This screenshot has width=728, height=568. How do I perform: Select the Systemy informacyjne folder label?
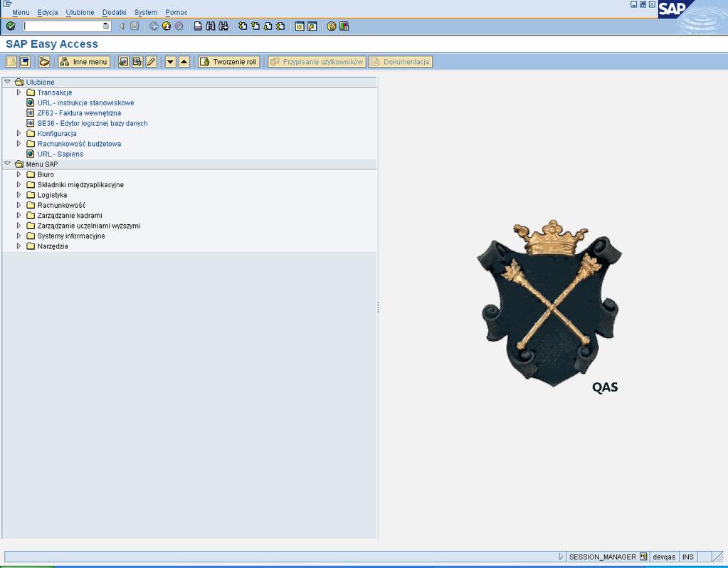(x=71, y=236)
